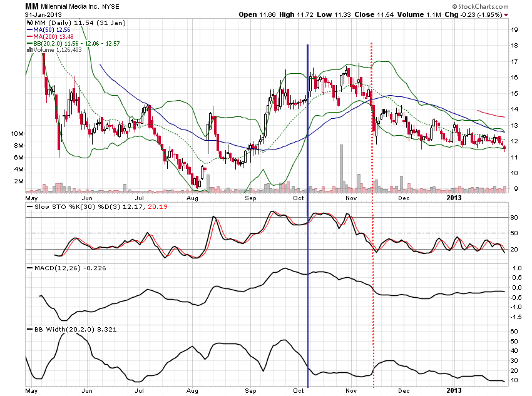
Task: Click the High 11.72 value
Action: 296,14
